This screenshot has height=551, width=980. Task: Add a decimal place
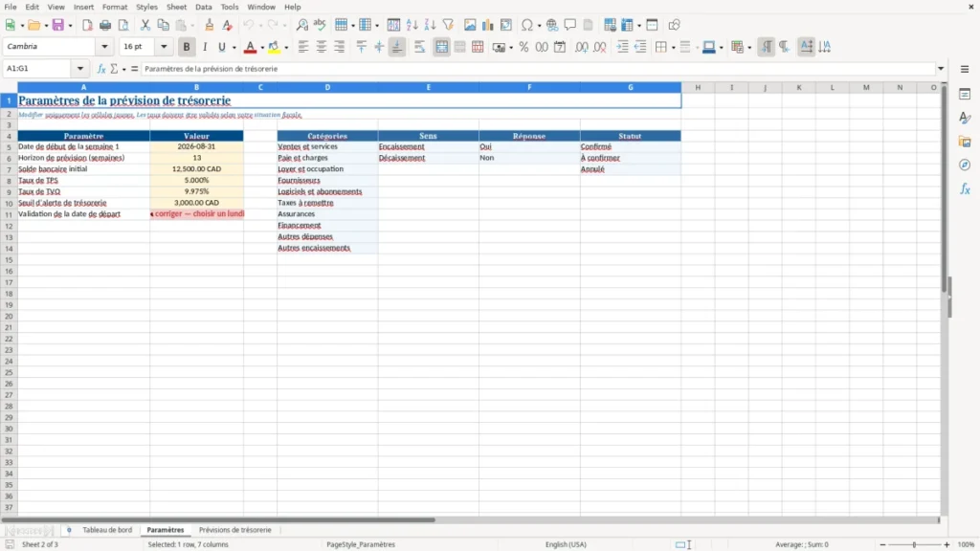click(x=581, y=47)
